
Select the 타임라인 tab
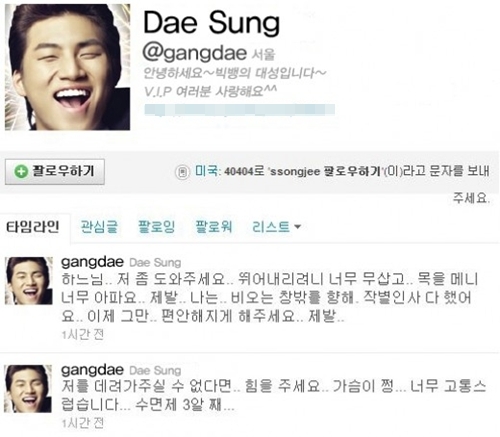33,227
